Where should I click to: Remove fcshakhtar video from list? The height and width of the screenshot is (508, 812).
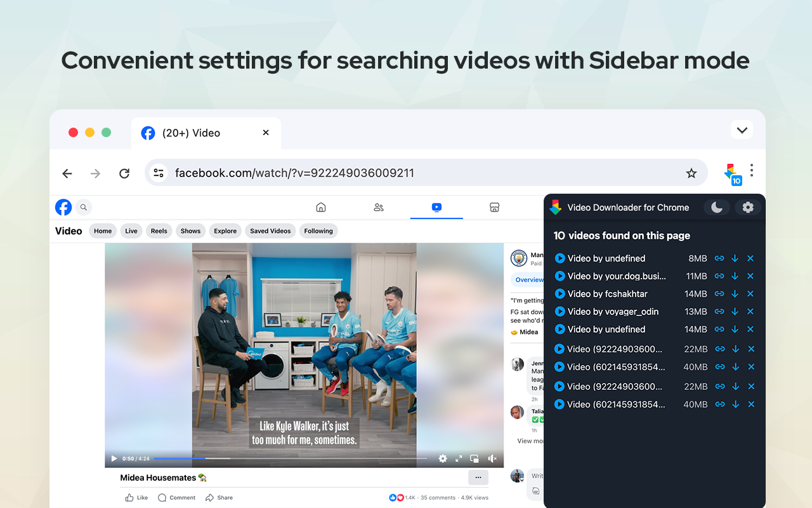(750, 294)
